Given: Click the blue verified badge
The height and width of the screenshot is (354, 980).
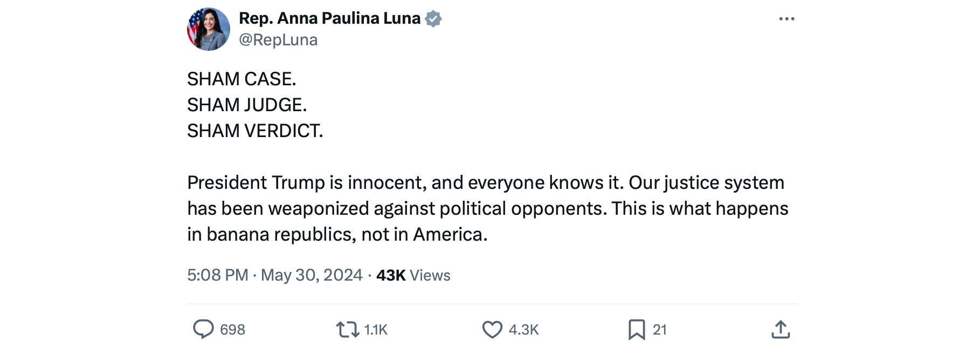Looking at the screenshot, I should [433, 19].
